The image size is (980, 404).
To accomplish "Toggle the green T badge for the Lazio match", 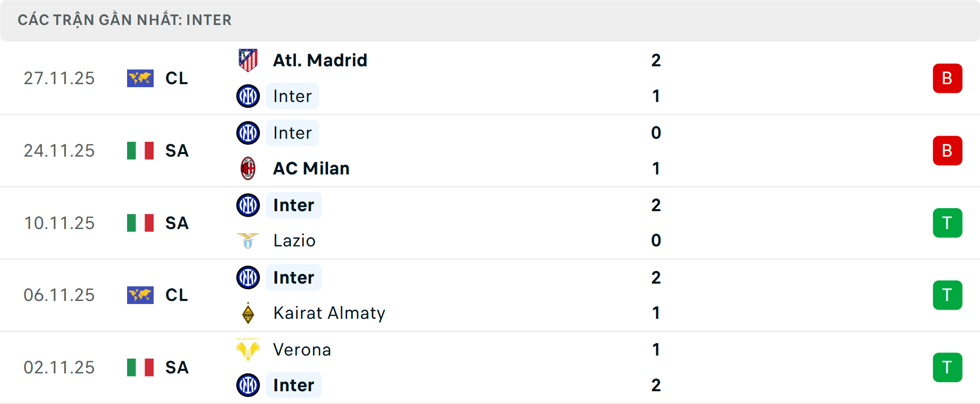I will point(947,223).
